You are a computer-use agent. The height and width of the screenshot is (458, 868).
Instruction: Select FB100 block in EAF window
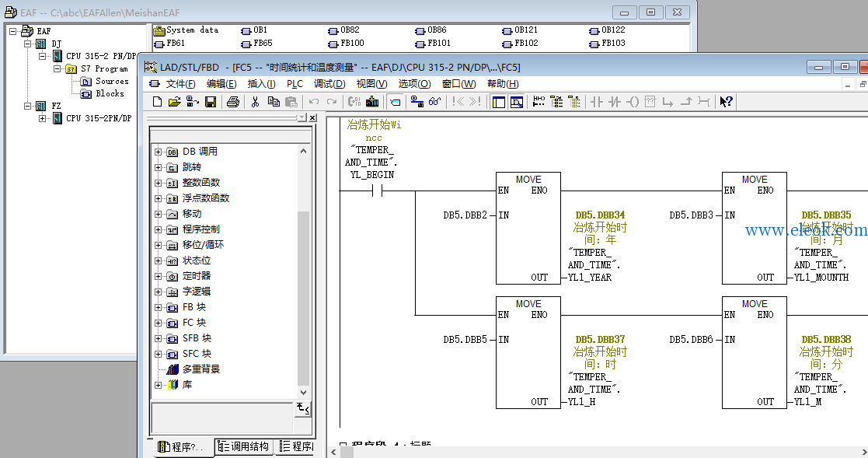pos(347,44)
